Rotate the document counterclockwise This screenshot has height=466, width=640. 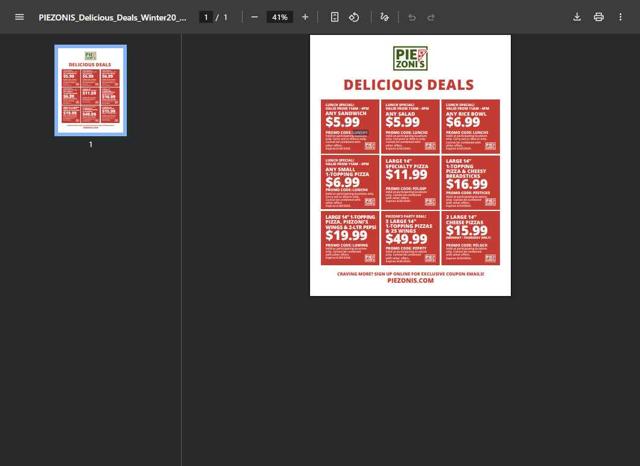pos(354,17)
